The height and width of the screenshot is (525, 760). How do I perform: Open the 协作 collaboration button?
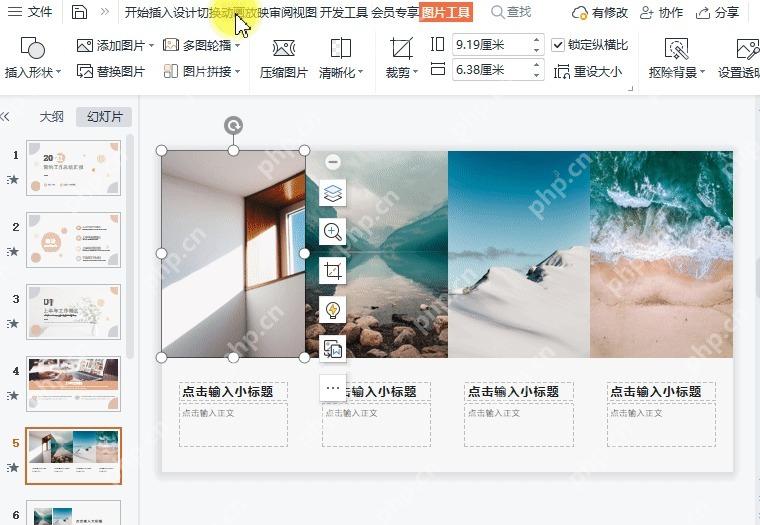pyautogui.click(x=661, y=13)
